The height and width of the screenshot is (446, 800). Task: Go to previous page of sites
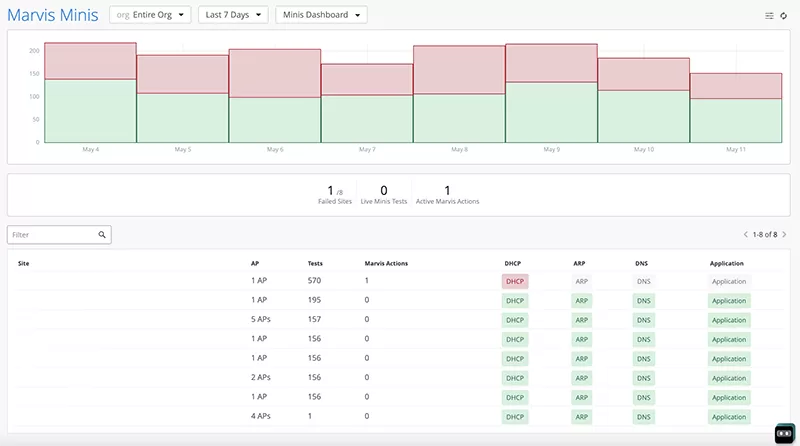point(745,235)
